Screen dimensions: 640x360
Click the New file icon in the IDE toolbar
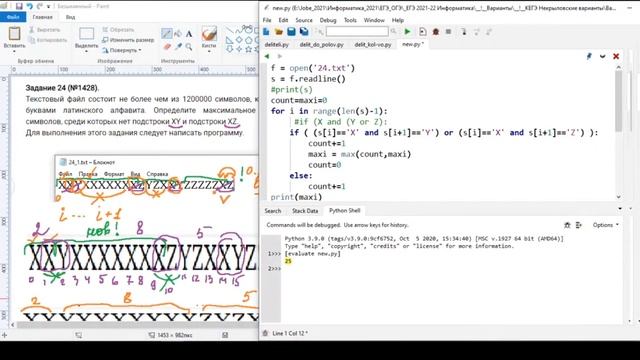click(266, 31)
